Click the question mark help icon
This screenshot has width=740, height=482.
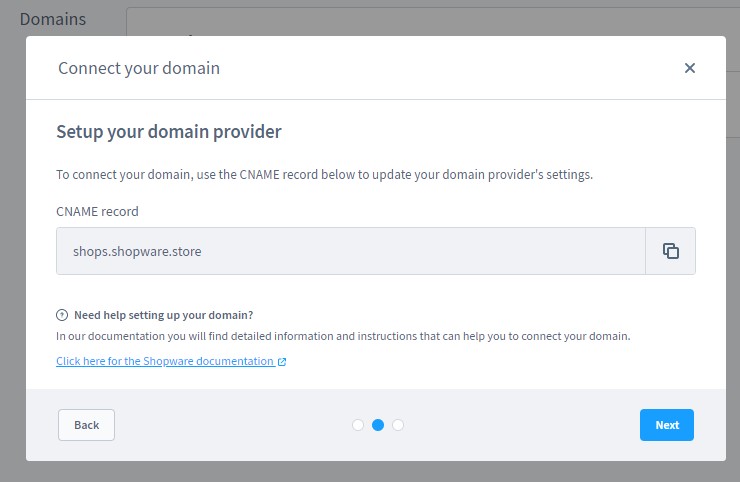[62, 314]
